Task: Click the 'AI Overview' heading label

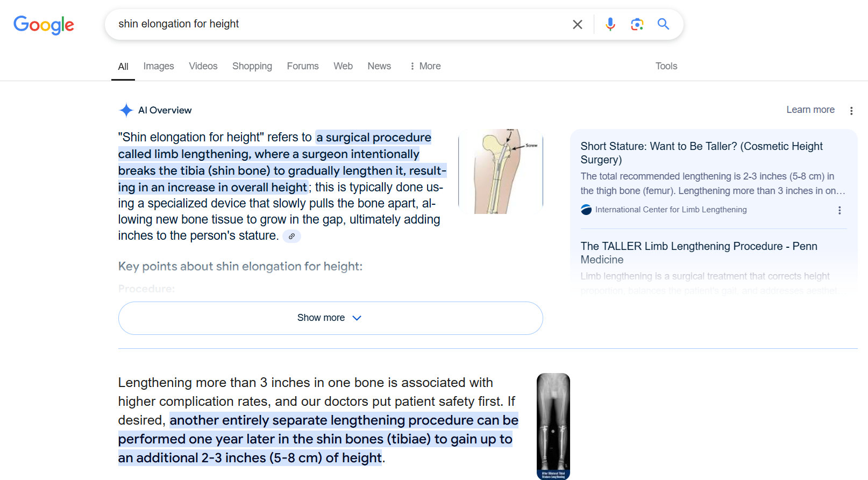Action: (165, 110)
